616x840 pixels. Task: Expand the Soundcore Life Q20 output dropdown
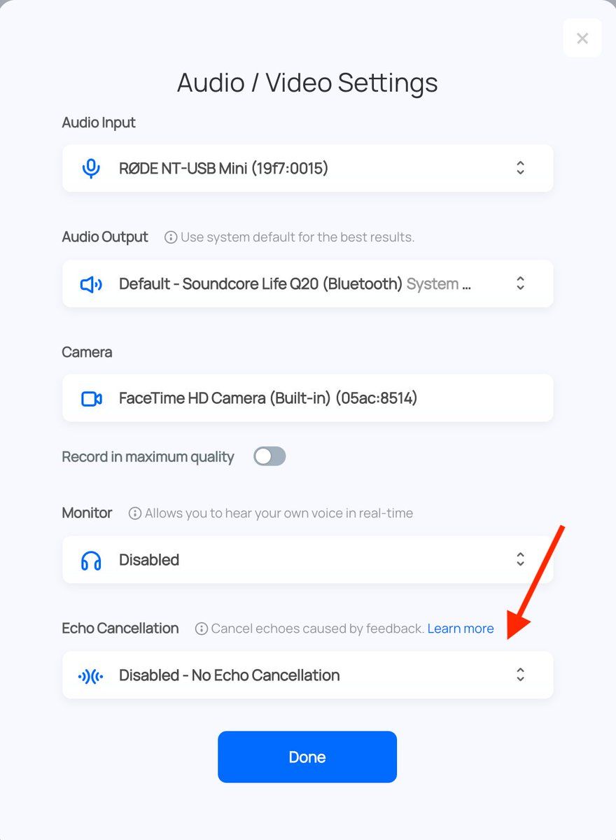[308, 284]
